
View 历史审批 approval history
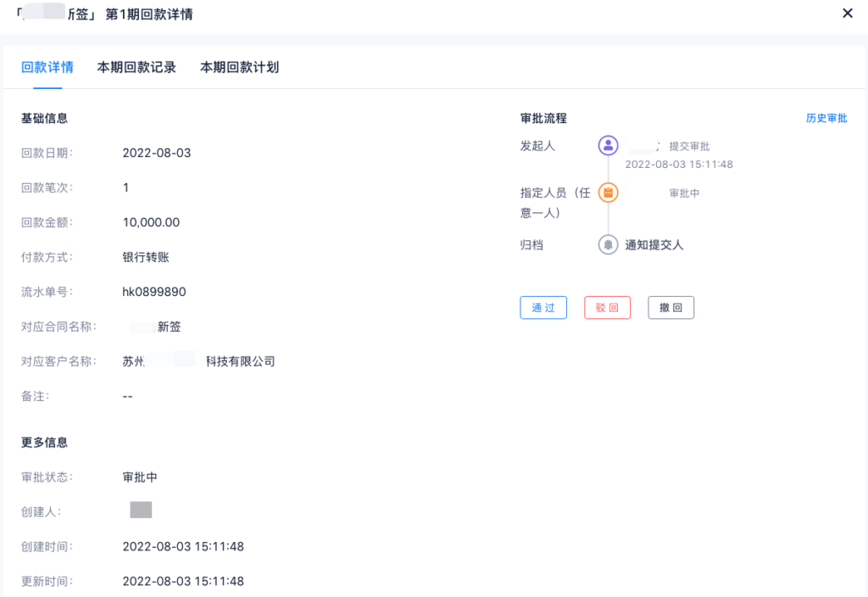[826, 119]
